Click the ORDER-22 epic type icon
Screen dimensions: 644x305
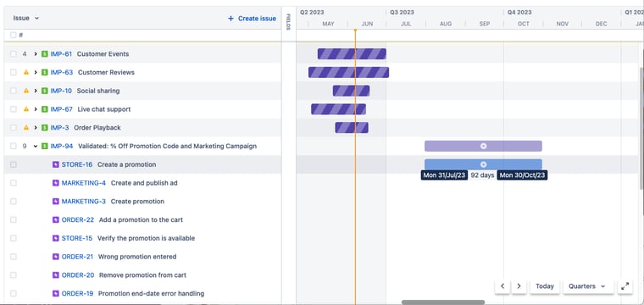click(x=56, y=220)
